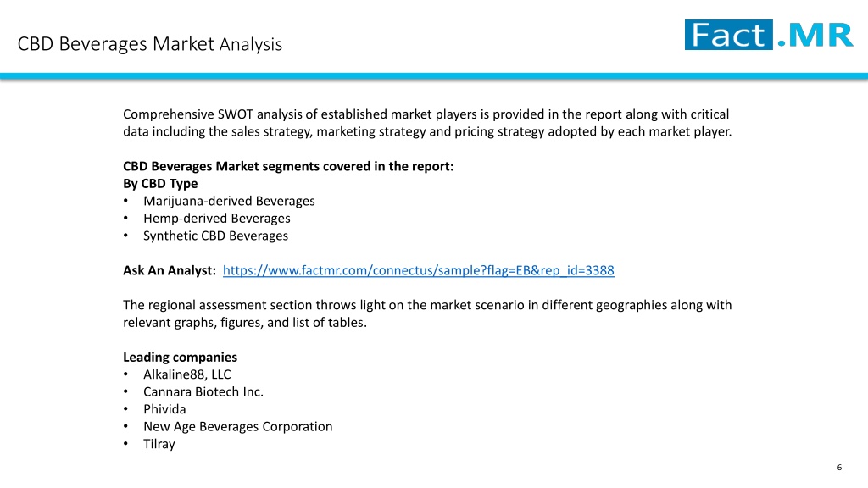Click the Fact.MR logo
The image size is (868, 488).
point(769,35)
